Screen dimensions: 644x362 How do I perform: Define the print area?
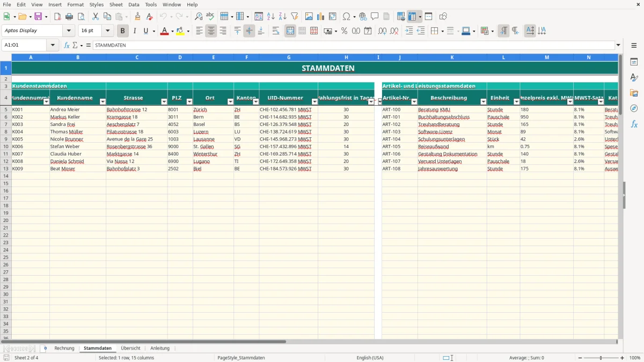coord(401,17)
